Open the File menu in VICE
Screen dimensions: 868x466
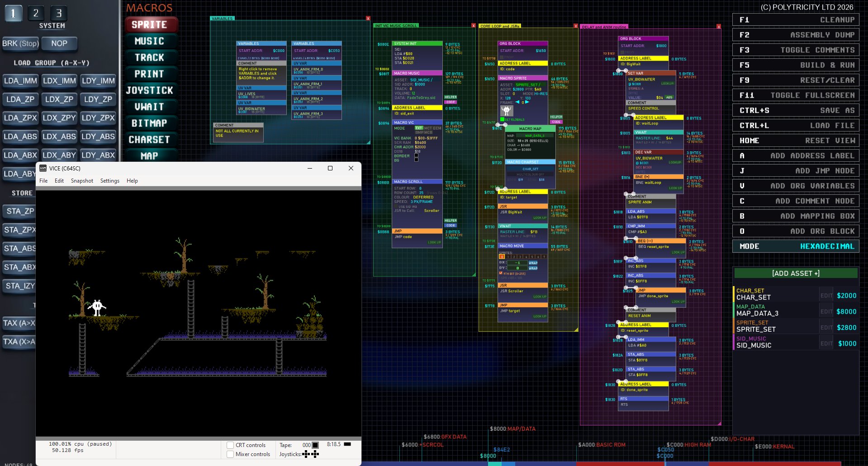pyautogui.click(x=43, y=181)
